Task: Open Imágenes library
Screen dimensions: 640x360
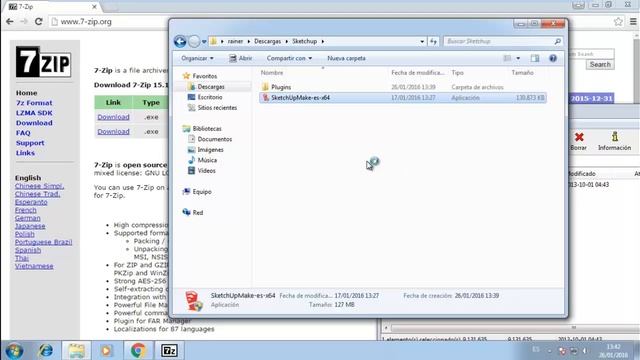Action: click(205, 150)
